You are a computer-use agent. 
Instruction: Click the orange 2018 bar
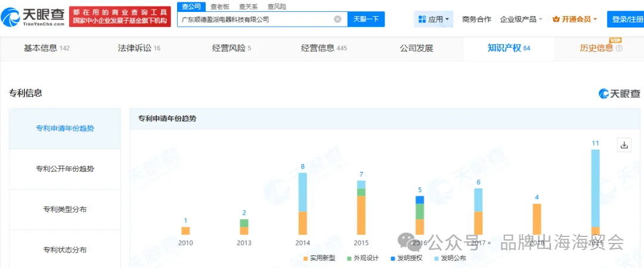pos(537,219)
